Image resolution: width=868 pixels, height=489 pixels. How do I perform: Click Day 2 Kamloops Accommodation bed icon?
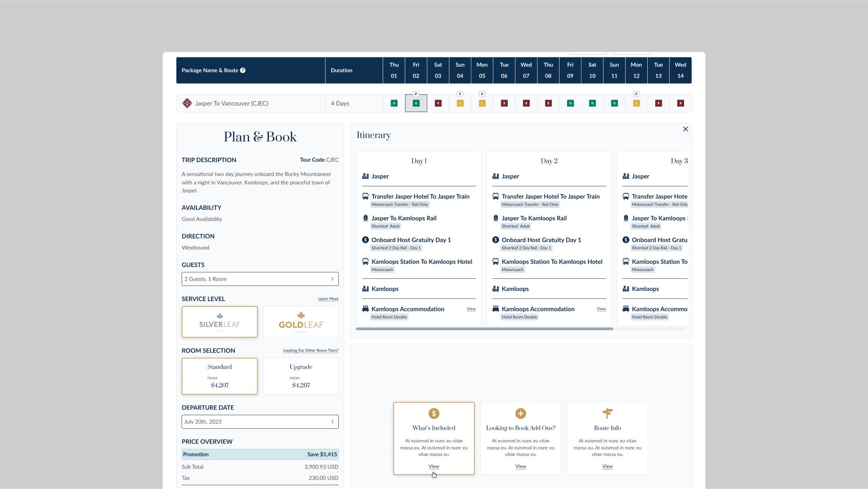coord(496,309)
